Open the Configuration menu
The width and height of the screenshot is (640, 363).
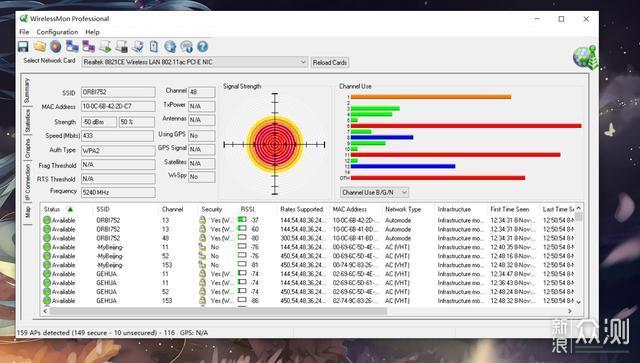tap(57, 32)
